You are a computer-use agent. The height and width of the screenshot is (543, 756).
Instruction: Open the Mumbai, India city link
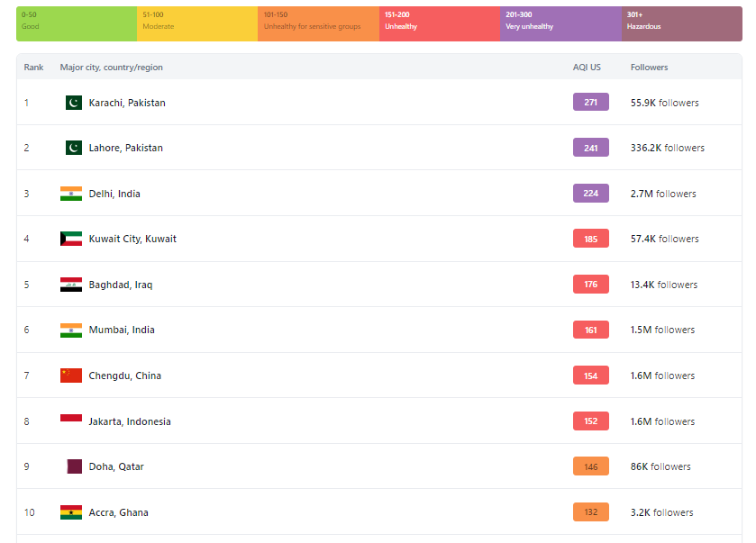point(122,330)
